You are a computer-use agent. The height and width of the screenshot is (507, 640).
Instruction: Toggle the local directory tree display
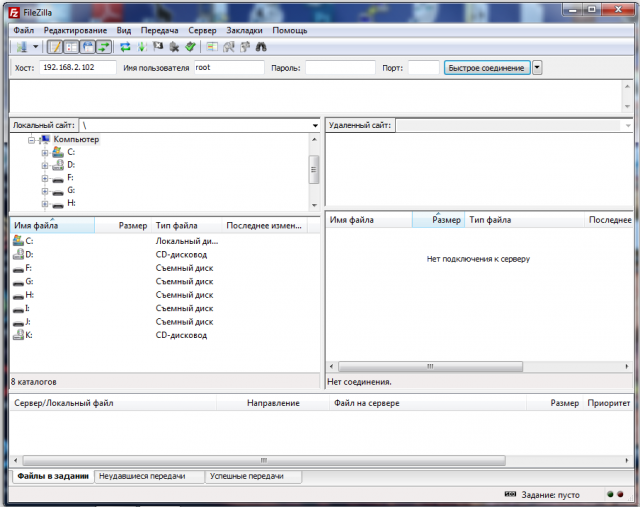coord(71,47)
